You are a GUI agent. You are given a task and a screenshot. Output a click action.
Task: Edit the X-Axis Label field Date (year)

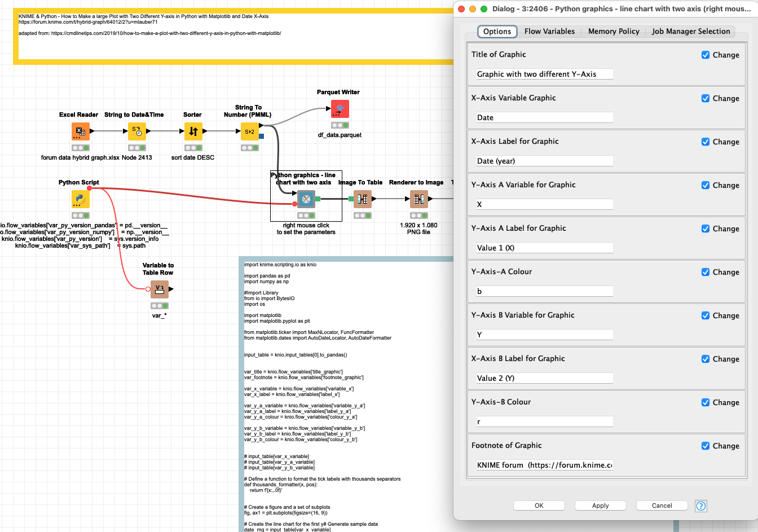(x=544, y=161)
